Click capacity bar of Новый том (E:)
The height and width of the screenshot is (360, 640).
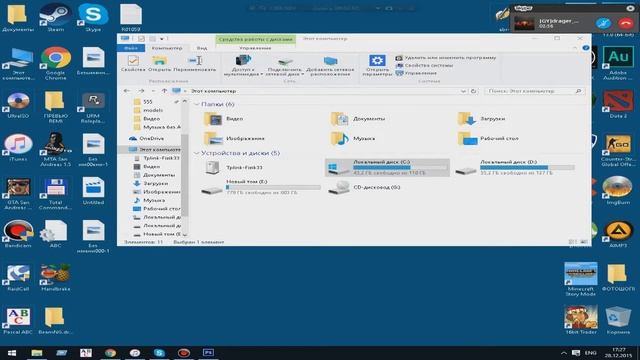pos(273,187)
